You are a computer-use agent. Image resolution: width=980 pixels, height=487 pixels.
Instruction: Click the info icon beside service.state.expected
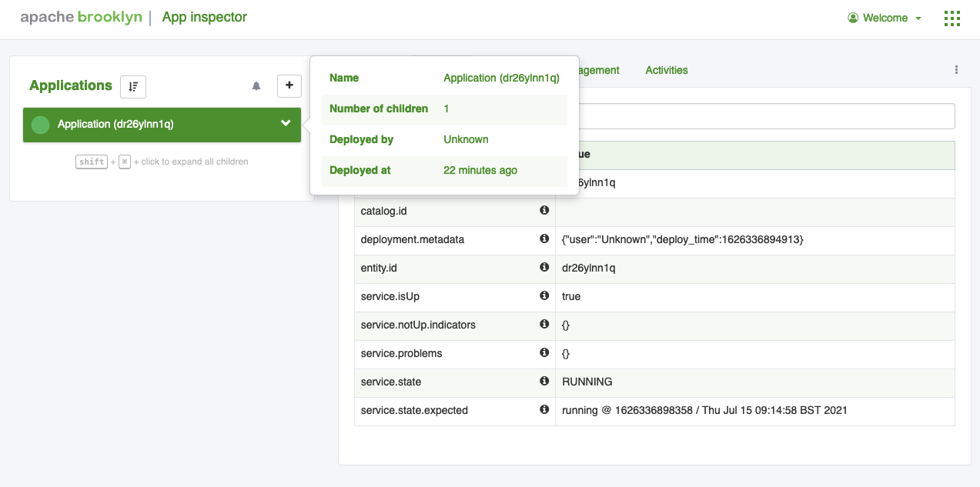(x=544, y=409)
